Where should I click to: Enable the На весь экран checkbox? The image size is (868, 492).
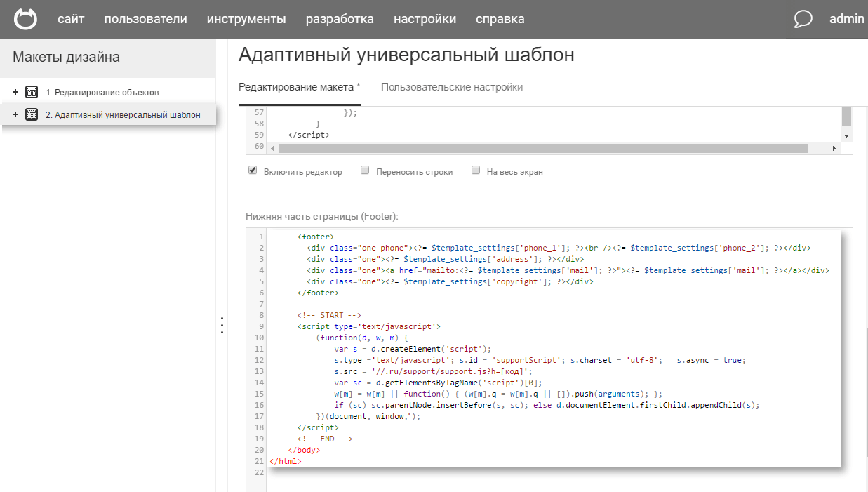476,171
